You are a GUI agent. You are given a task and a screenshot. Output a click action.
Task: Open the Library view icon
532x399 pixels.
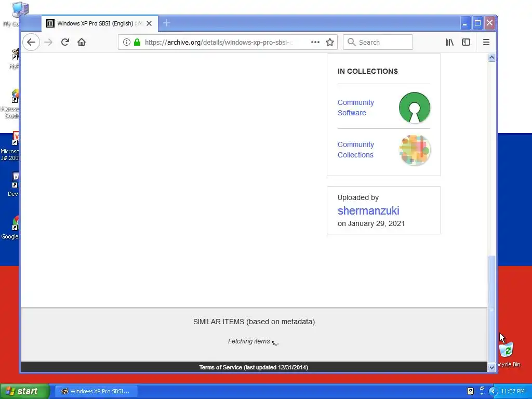tap(449, 42)
